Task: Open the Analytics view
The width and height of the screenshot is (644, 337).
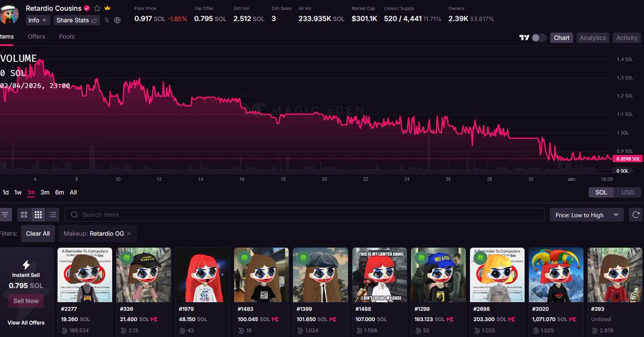Action: (592, 38)
